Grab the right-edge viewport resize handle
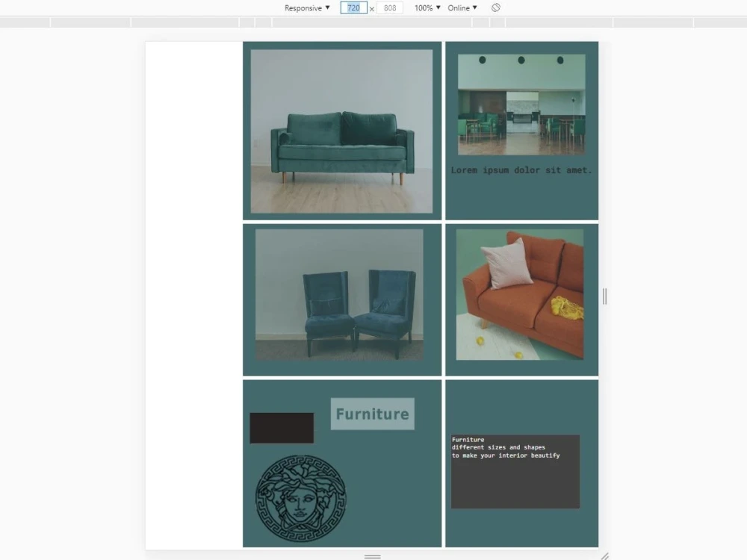The width and height of the screenshot is (747, 560). 604,296
